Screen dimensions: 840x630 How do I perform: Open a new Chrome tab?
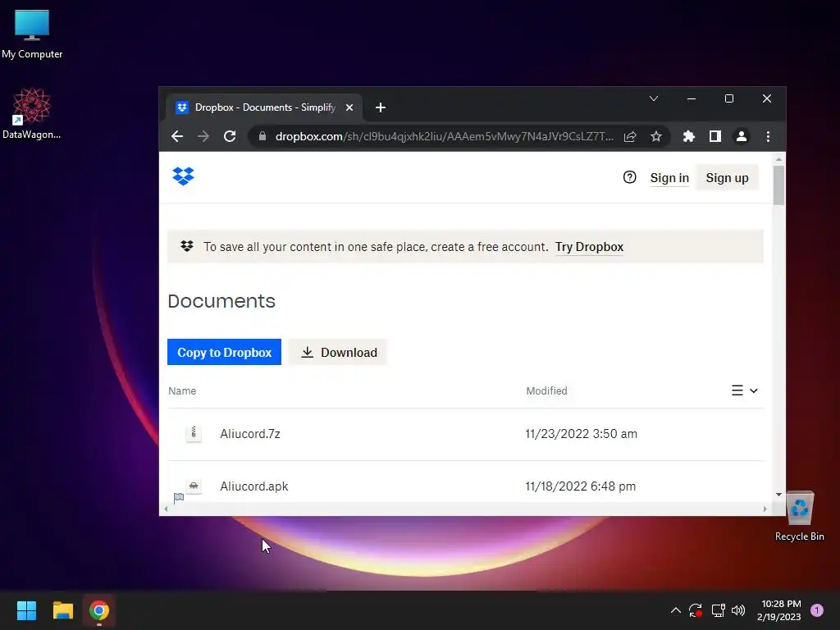[x=381, y=107]
